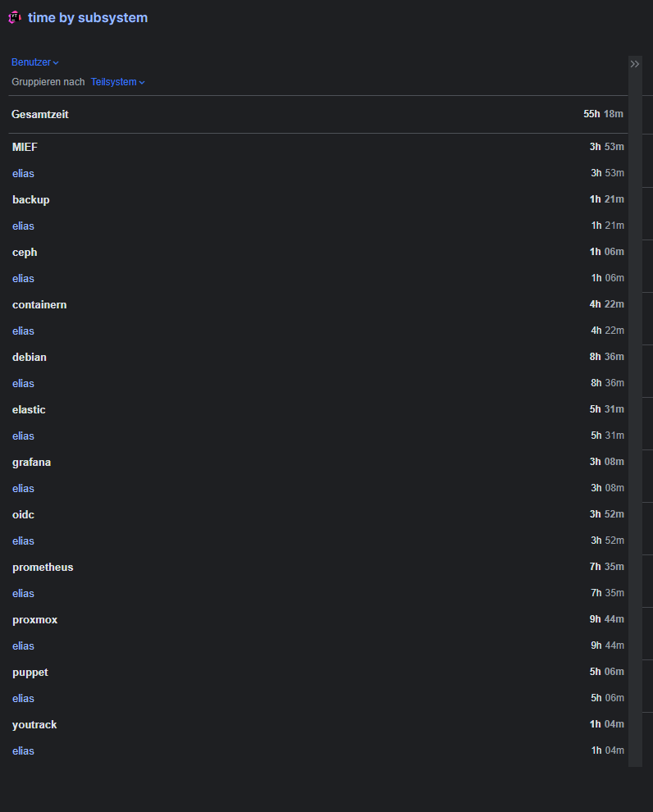
Task: Click elias link under containern
Action: click(23, 331)
